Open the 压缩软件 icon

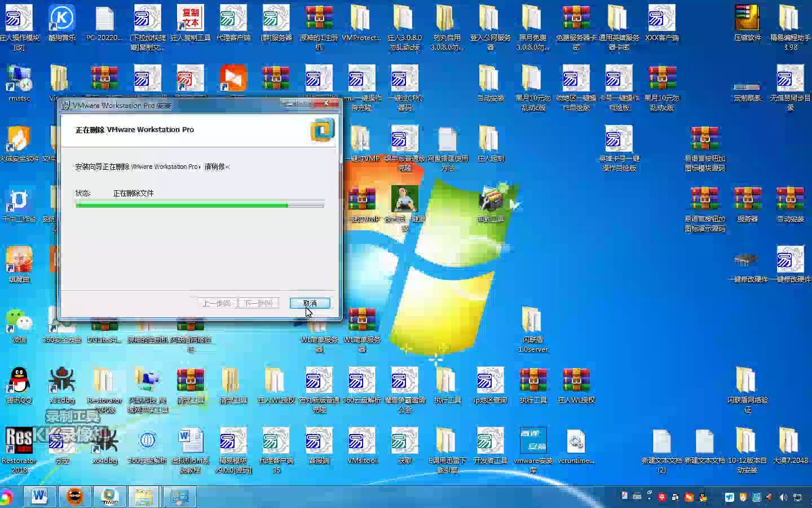747,23
